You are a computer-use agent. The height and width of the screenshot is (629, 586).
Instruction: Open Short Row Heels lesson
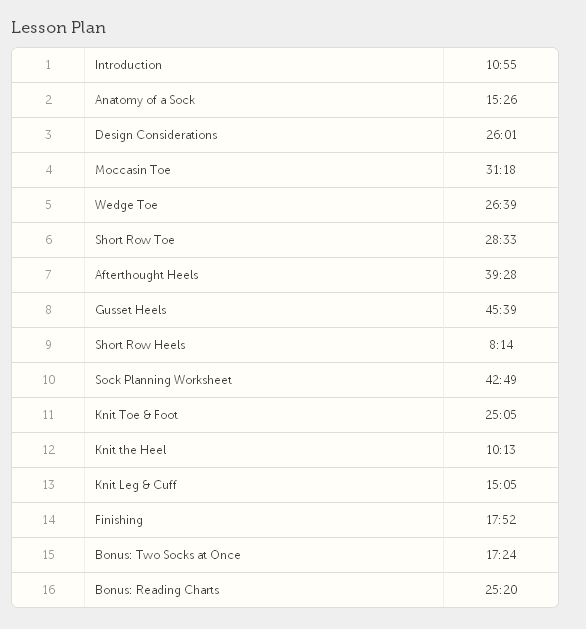coord(285,345)
